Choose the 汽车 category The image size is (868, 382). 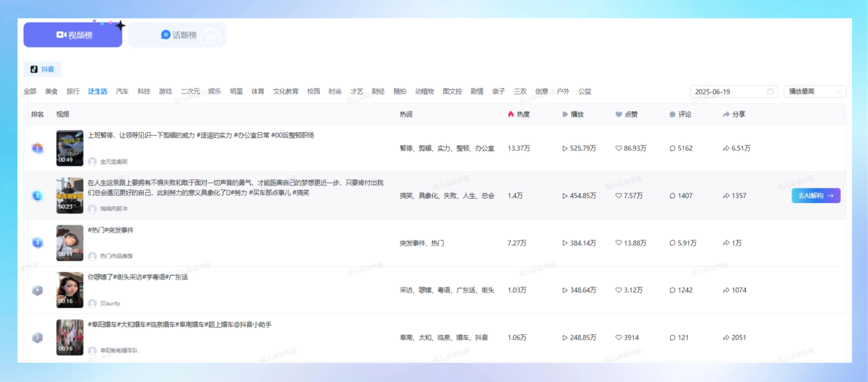tap(122, 92)
